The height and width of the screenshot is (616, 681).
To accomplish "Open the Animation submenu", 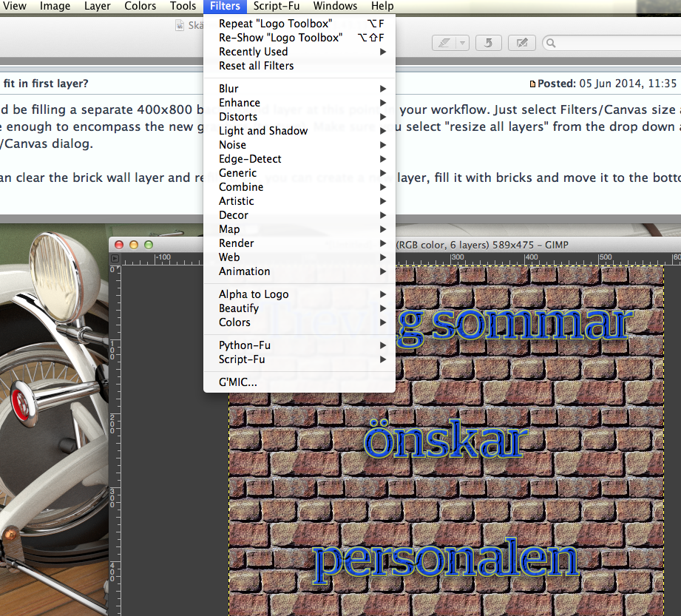I will coord(299,271).
